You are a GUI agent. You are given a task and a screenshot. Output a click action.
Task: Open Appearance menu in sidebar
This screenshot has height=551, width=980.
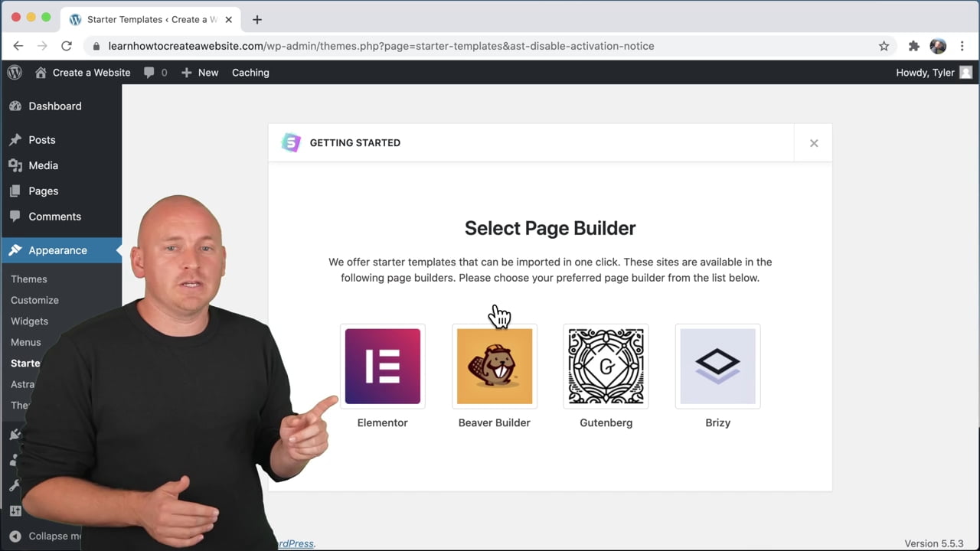click(x=61, y=250)
